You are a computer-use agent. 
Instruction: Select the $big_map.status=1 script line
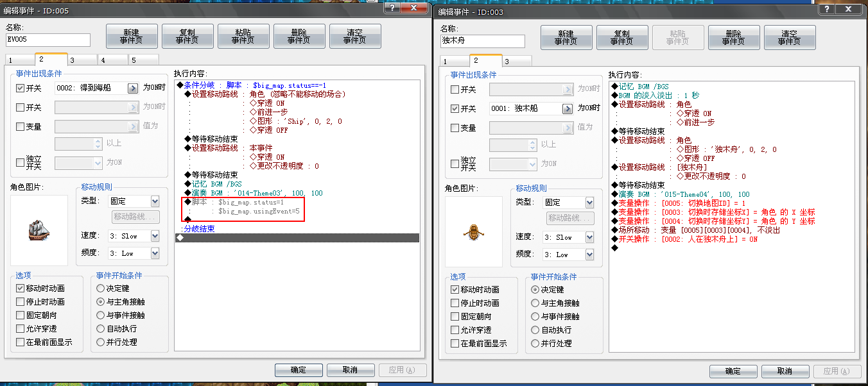point(297,202)
